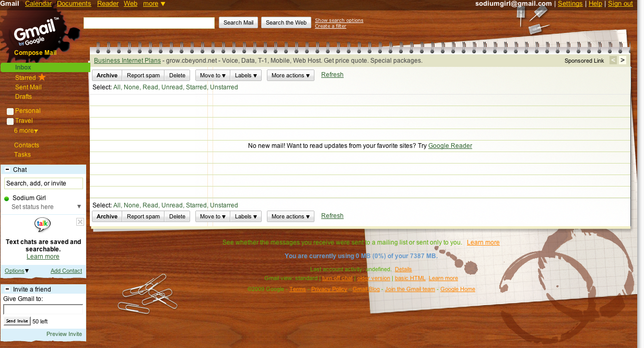Open the chat status dropdown arrow
Screen dimensions: 644x348
tap(79, 207)
